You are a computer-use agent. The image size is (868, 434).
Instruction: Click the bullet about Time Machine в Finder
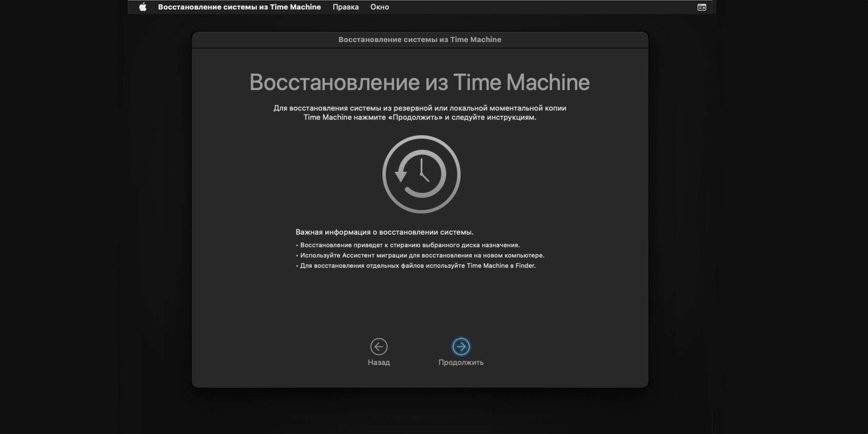pos(416,266)
